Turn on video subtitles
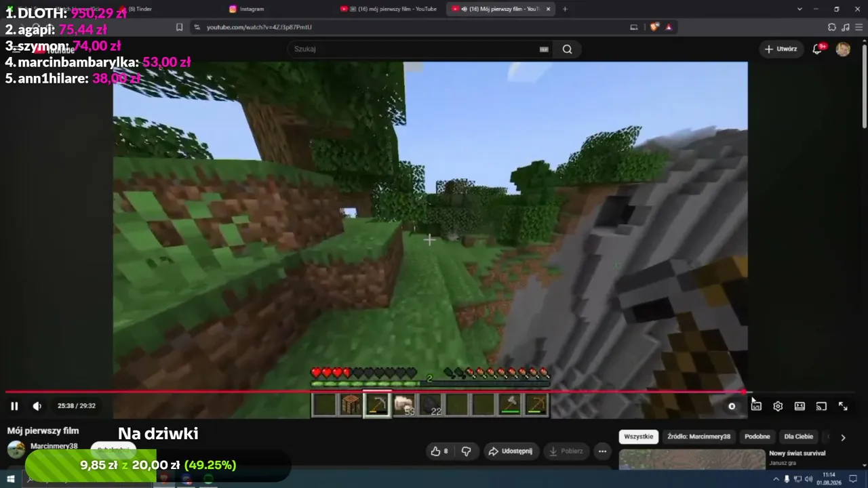868x488 pixels. 756,406
